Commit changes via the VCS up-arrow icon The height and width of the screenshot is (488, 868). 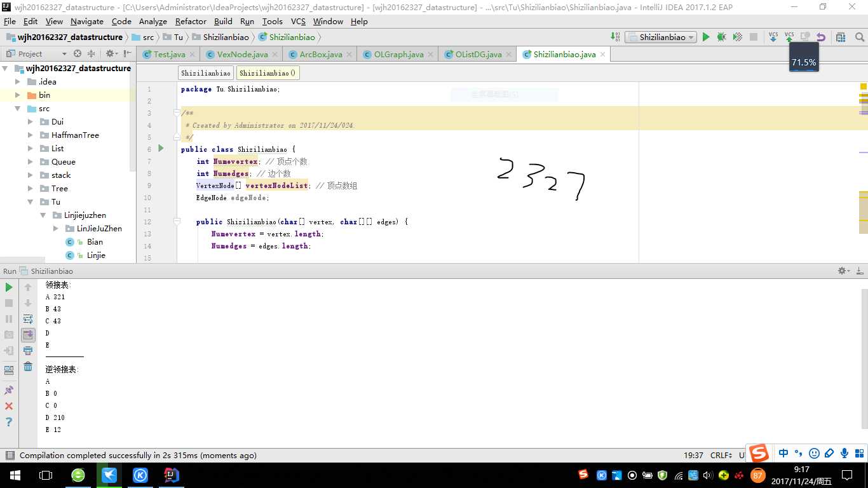(x=789, y=37)
